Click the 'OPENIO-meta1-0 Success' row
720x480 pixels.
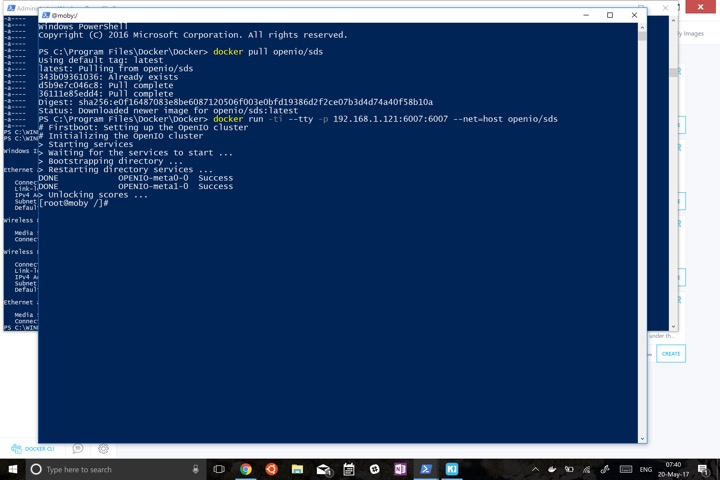tap(135, 186)
